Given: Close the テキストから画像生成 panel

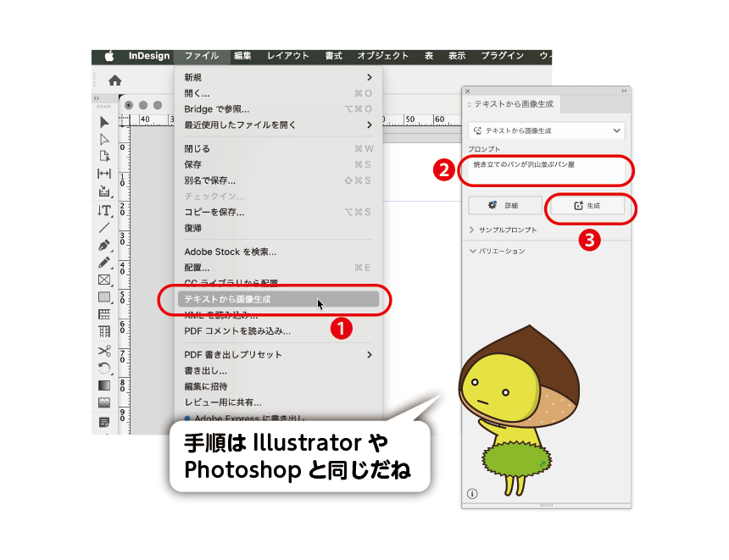Looking at the screenshot, I should point(468,91).
